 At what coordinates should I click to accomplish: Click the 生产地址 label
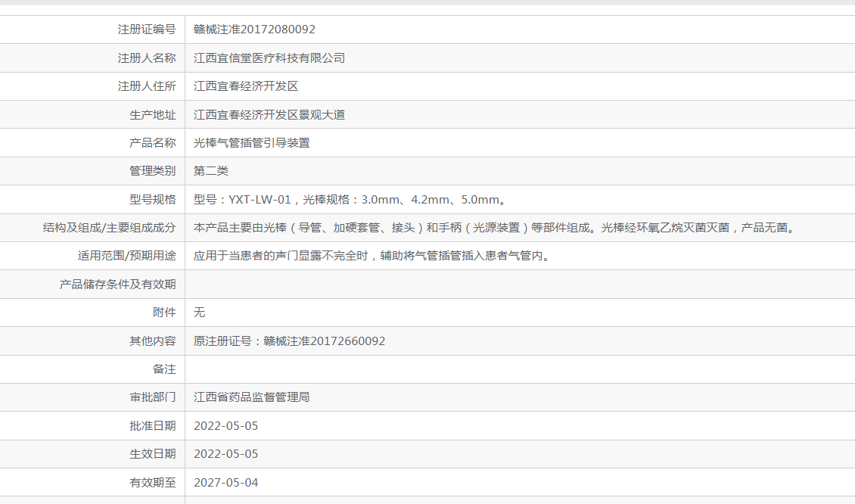coord(153,114)
